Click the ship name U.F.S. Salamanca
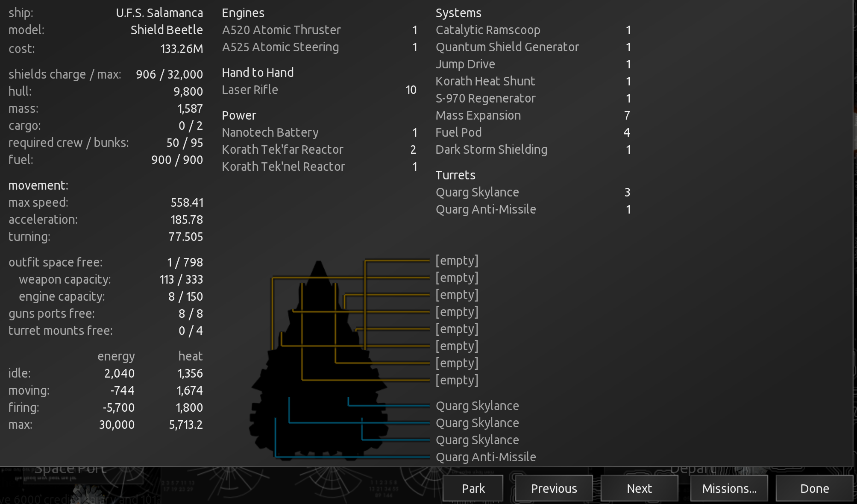 tap(159, 13)
